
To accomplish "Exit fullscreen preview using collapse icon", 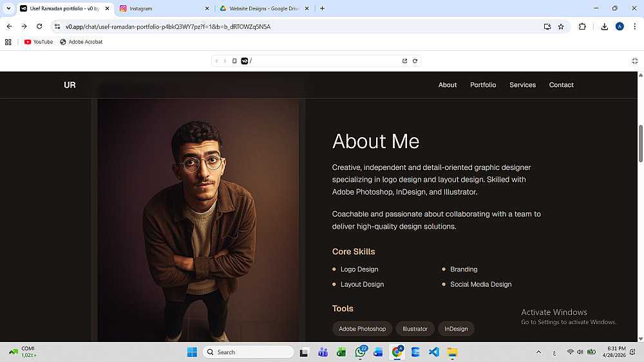I will [634, 61].
